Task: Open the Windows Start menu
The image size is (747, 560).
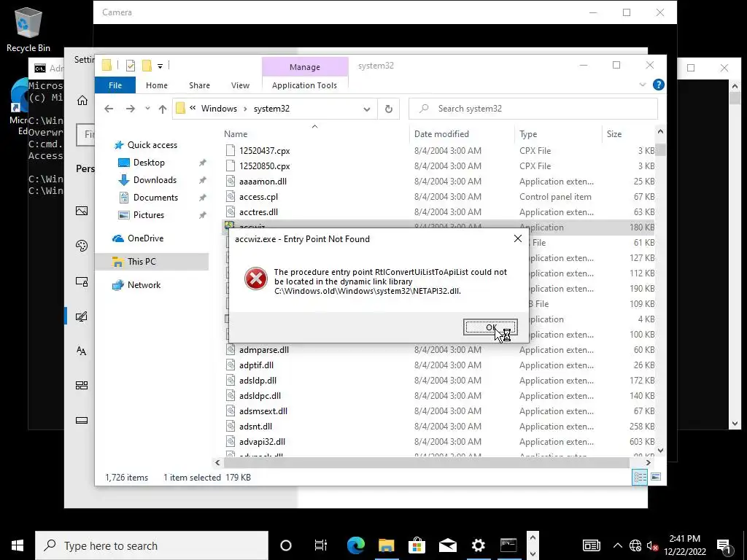Action: point(18,545)
